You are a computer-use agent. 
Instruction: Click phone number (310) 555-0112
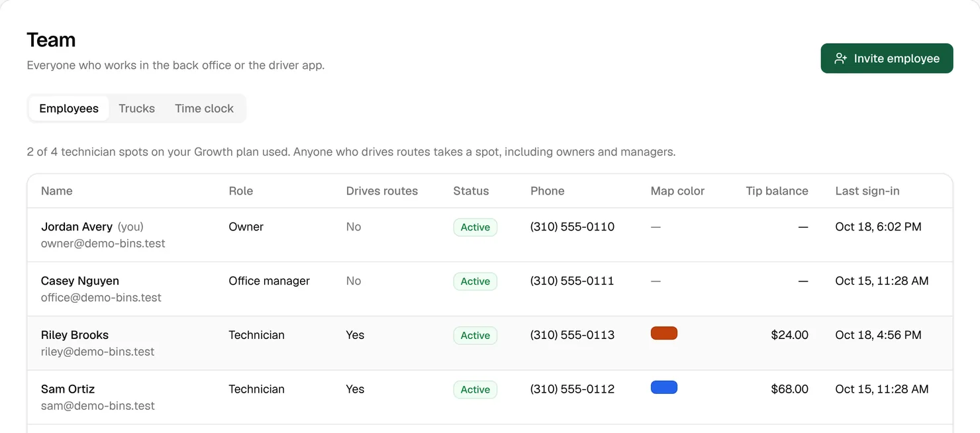point(572,389)
